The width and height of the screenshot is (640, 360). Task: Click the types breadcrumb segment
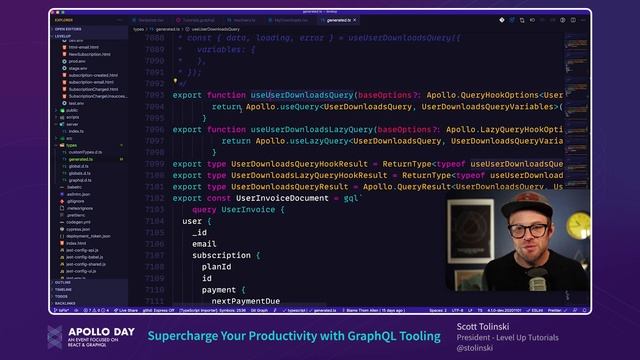pos(138,29)
